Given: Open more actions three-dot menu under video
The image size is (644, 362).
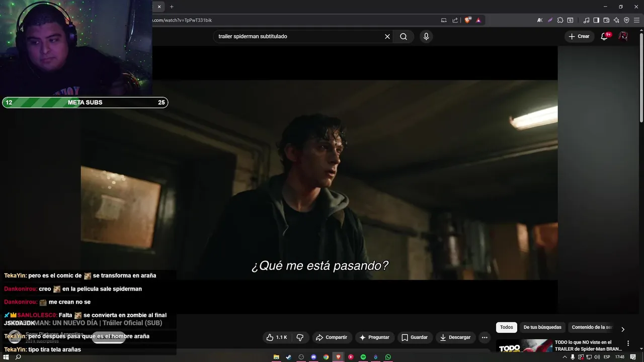Looking at the screenshot, I should (x=485, y=337).
